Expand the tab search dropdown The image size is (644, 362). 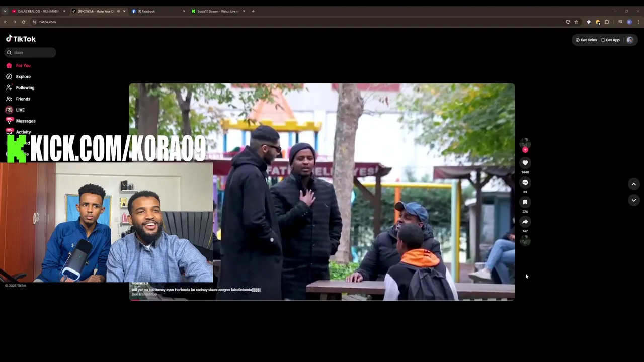click(x=5, y=11)
